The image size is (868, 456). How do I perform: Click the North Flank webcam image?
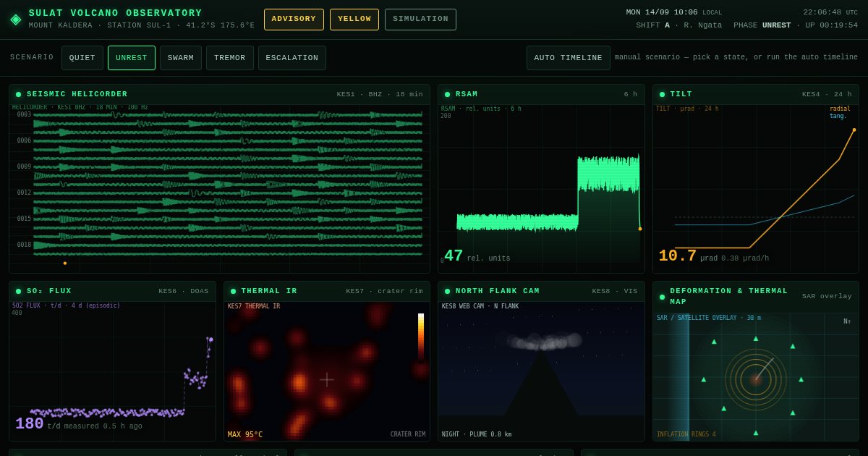tap(541, 371)
